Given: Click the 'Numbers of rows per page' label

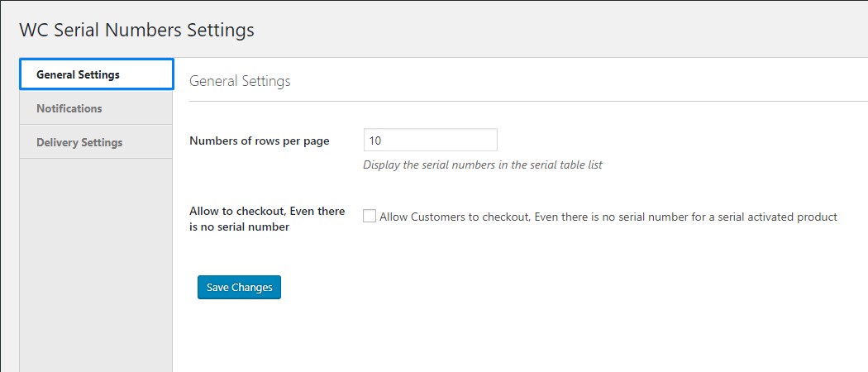Looking at the screenshot, I should tap(259, 141).
